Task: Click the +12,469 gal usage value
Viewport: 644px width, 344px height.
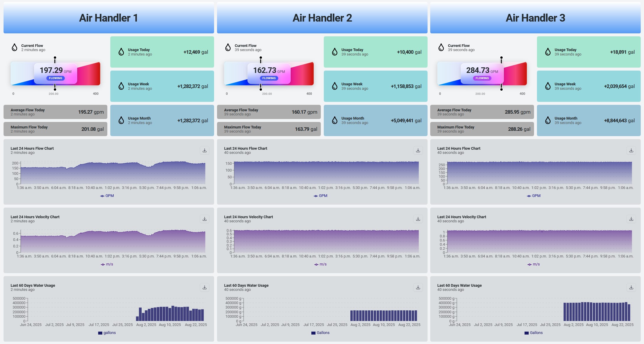Action: click(x=196, y=52)
